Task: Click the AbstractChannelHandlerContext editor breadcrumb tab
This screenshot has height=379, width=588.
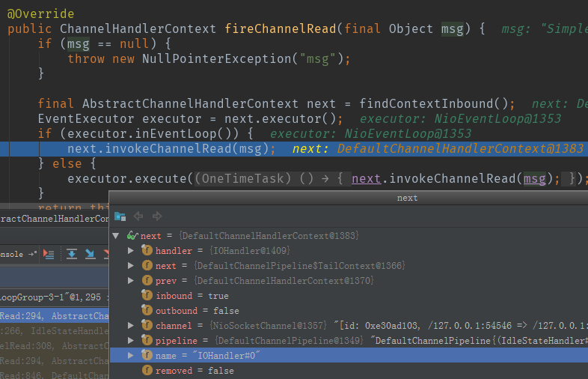Action: pyautogui.click(x=55, y=219)
